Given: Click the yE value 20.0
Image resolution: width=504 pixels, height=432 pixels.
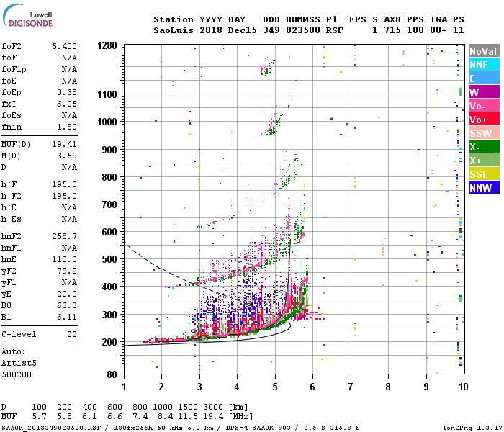Looking at the screenshot, I should coord(67,294).
